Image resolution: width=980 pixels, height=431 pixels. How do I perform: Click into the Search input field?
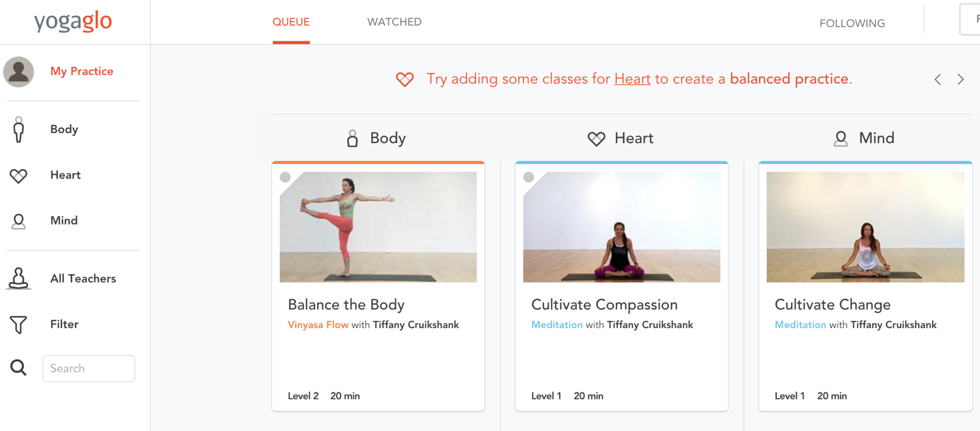[x=89, y=368]
